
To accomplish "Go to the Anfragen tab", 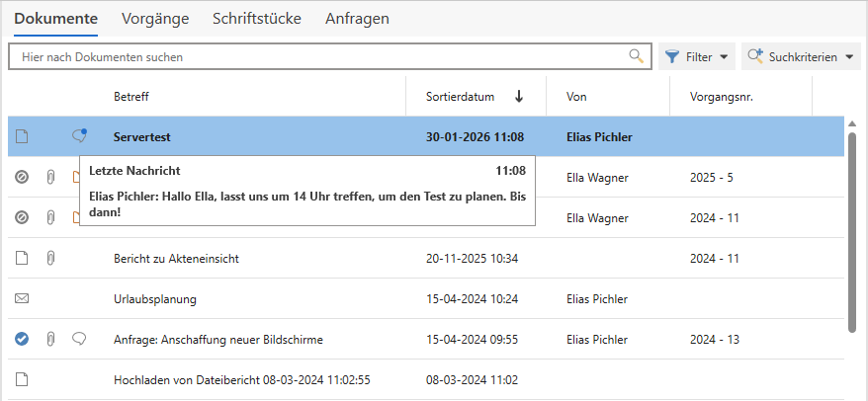I will click(357, 19).
